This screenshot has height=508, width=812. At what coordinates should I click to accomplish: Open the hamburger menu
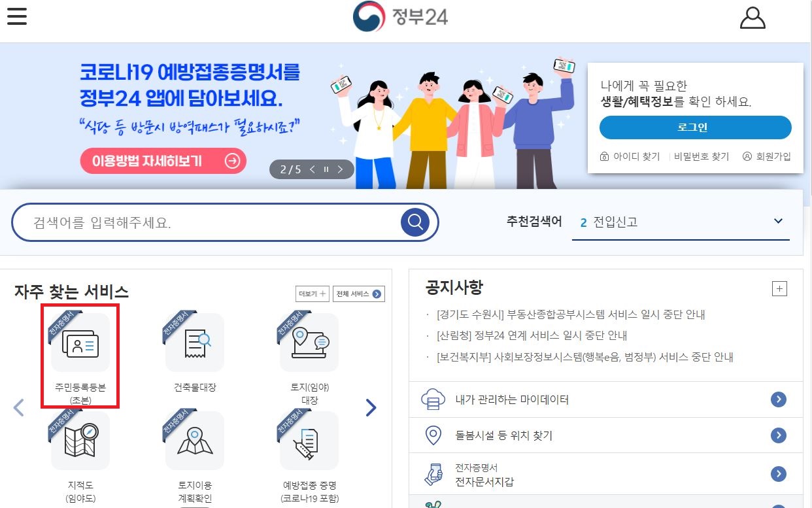point(16,16)
